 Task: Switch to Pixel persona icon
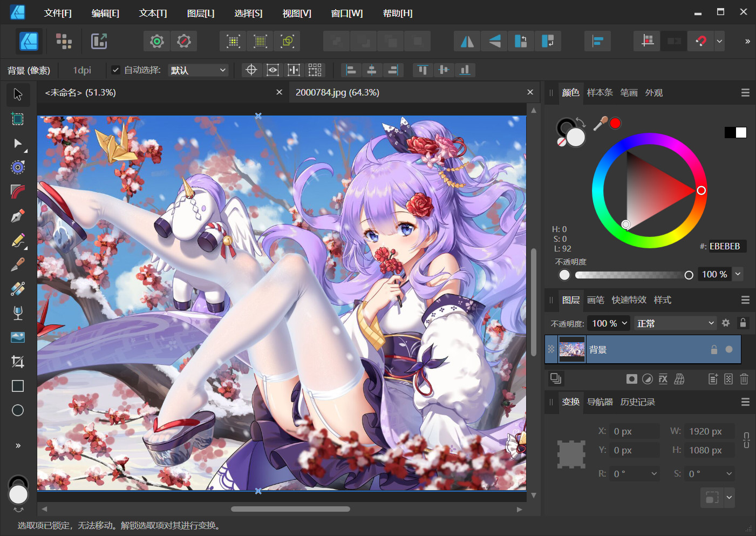click(64, 41)
